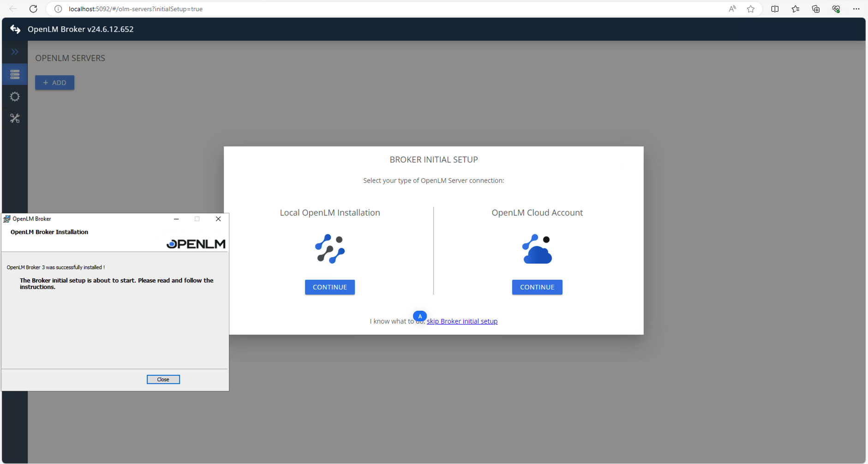Click the Read aloud icon in address bar

coord(732,9)
